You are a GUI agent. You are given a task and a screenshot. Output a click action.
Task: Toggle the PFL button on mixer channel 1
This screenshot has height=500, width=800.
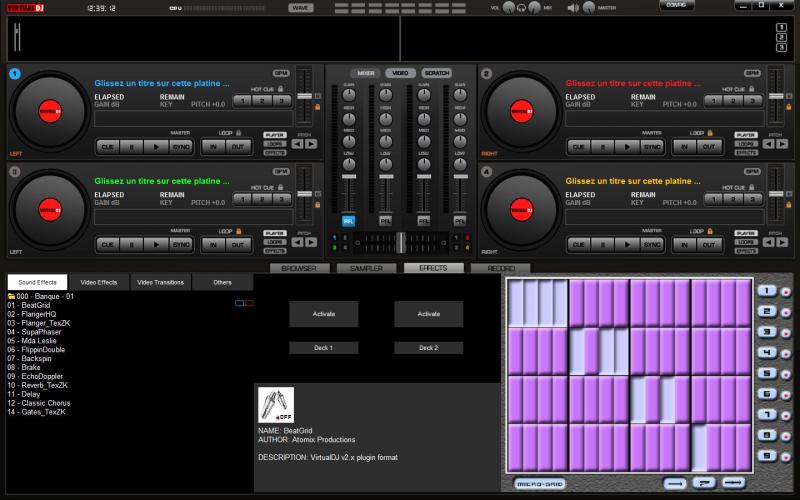point(348,220)
